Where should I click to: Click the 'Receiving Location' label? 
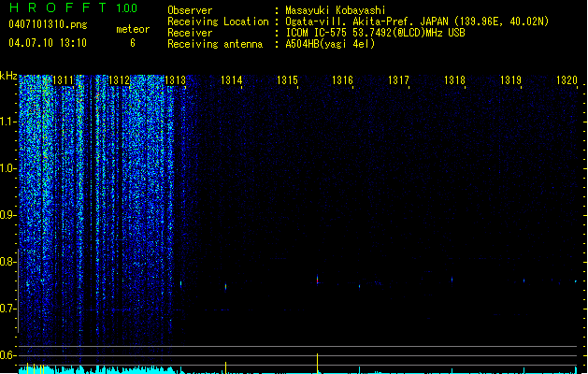218,22
